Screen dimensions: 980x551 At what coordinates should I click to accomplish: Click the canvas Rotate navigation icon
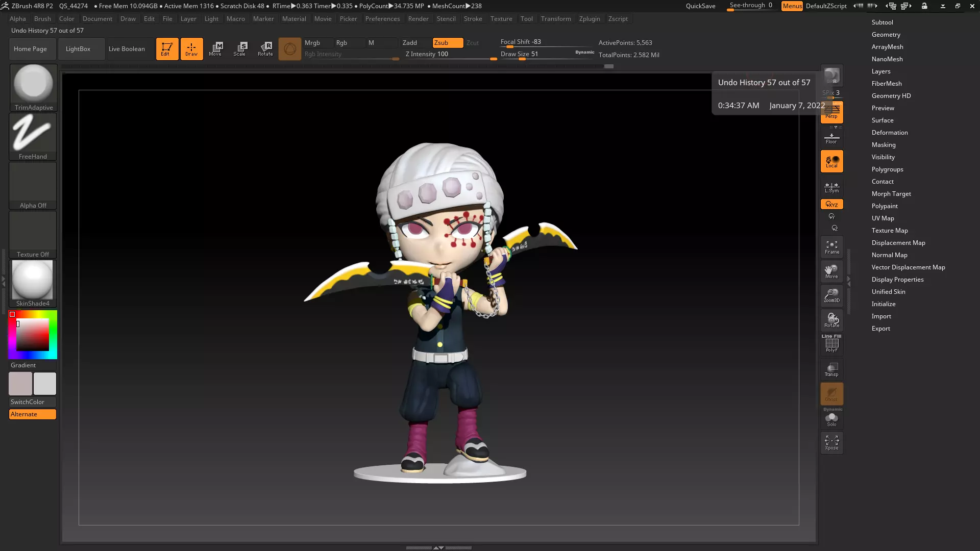[831, 320]
